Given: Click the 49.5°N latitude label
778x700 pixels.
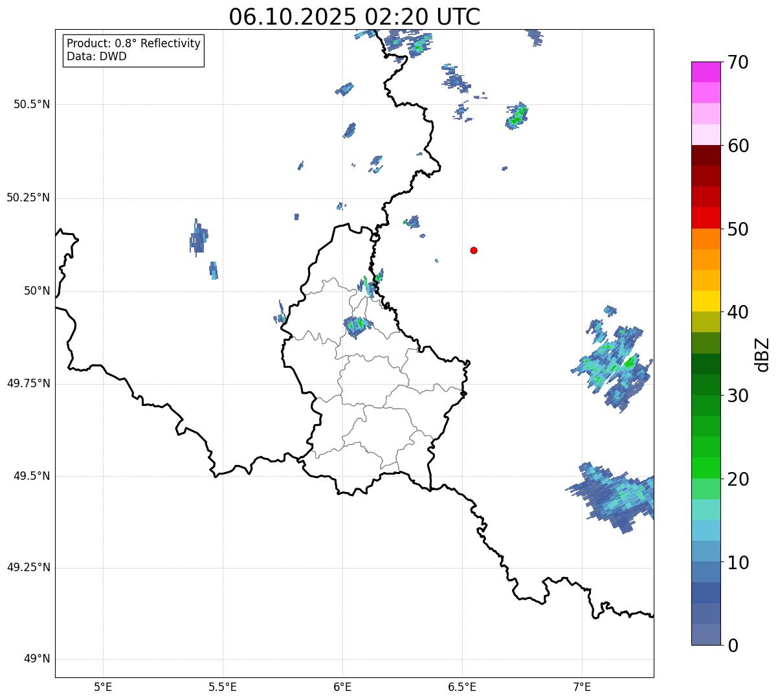Looking at the screenshot, I should (32, 476).
